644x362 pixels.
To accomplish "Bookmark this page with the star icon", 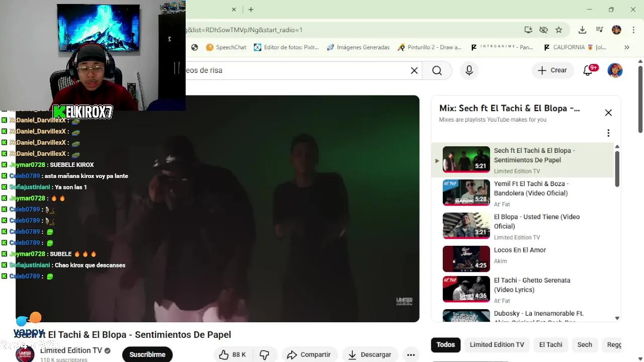I will pyautogui.click(x=558, y=30).
